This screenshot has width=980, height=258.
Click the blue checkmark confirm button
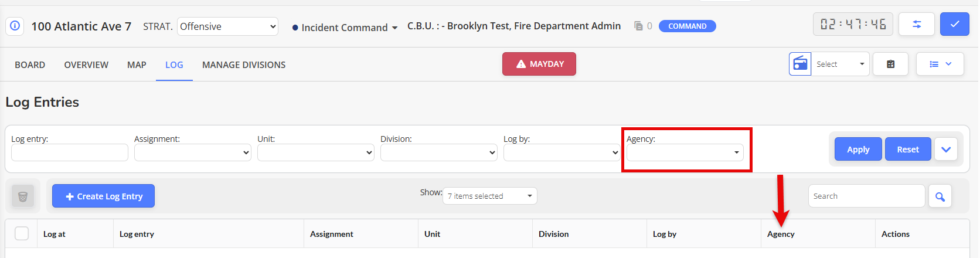coord(955,25)
